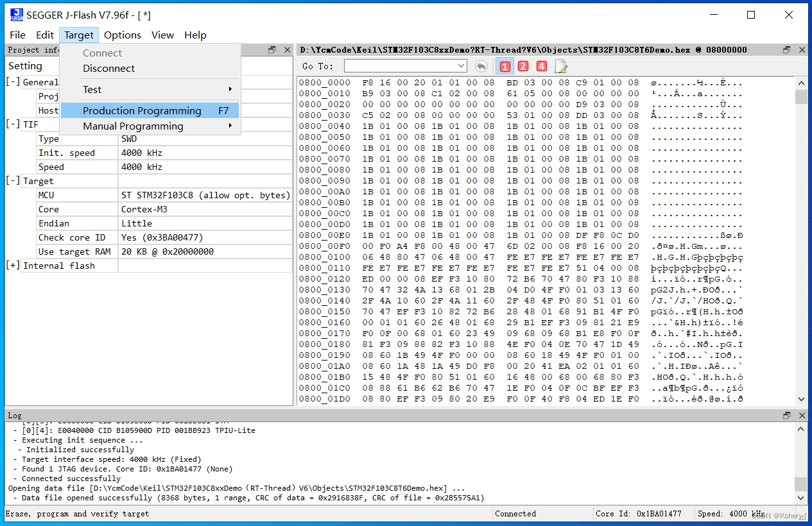Image resolution: width=812 pixels, height=526 pixels.
Task: Collapse the General settings group
Action: coord(12,82)
